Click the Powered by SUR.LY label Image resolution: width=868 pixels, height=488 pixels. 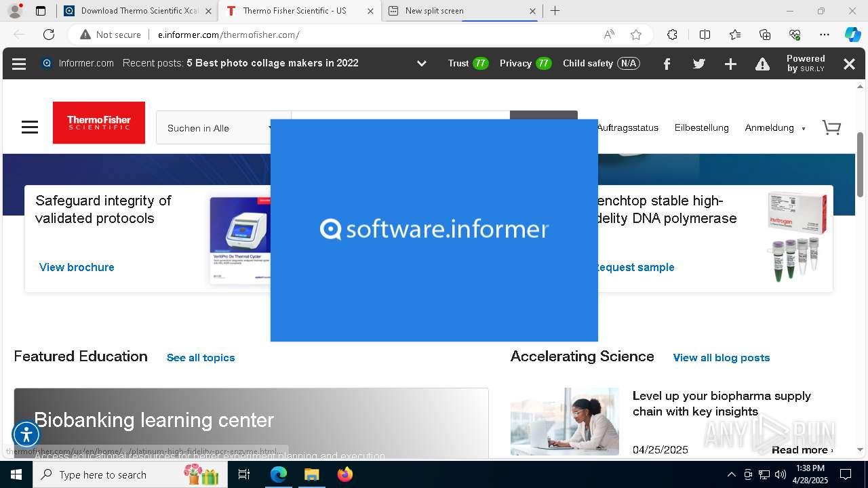tap(806, 63)
